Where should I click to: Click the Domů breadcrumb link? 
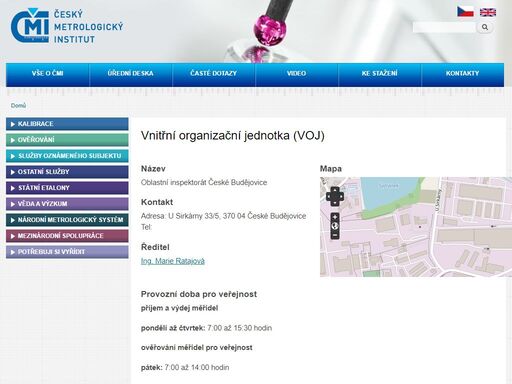[x=18, y=106]
